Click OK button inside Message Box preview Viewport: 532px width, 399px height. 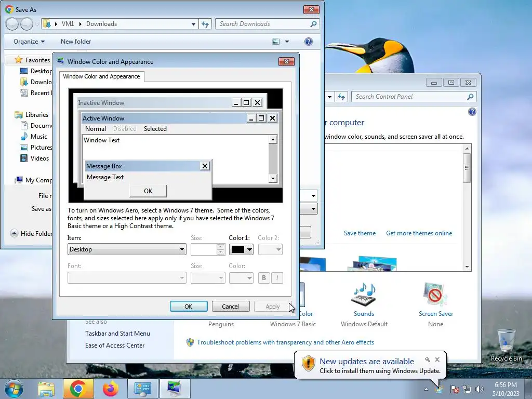click(x=148, y=191)
